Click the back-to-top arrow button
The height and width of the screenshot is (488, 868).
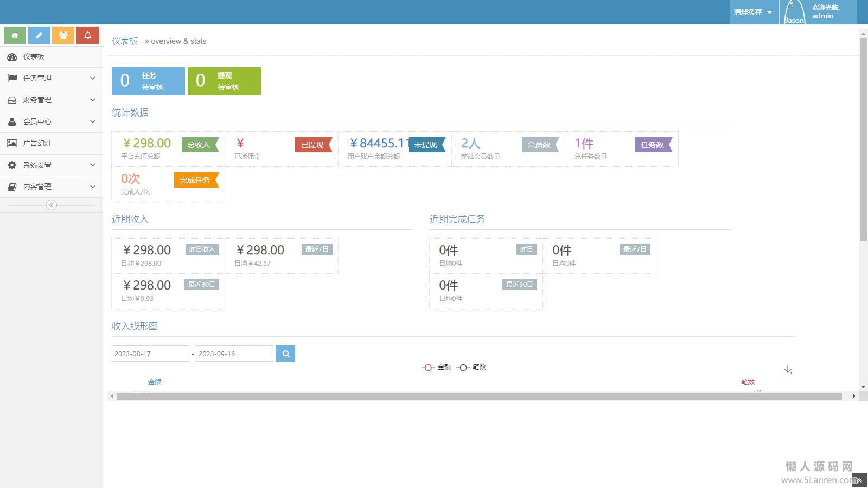(859, 480)
